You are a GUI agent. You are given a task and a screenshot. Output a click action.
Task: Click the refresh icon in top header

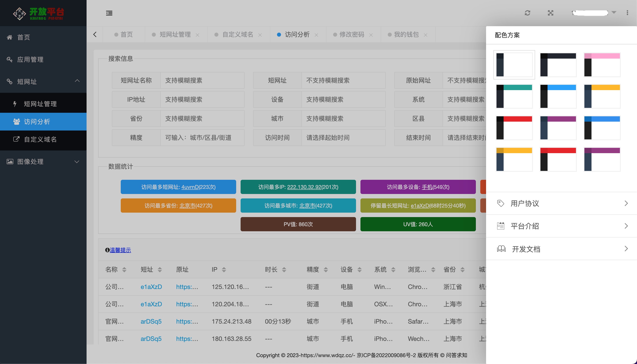pos(527,13)
